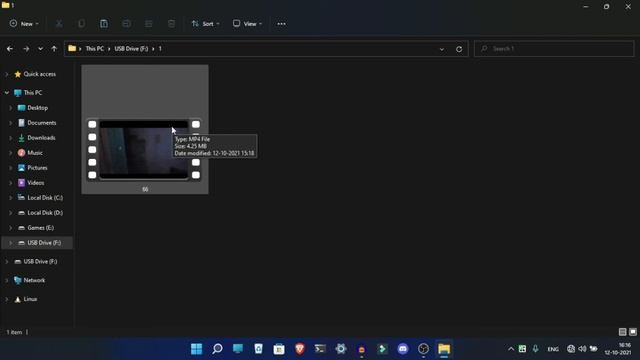Expand the Linux tree node
The height and width of the screenshot is (360, 640).
coord(7,299)
